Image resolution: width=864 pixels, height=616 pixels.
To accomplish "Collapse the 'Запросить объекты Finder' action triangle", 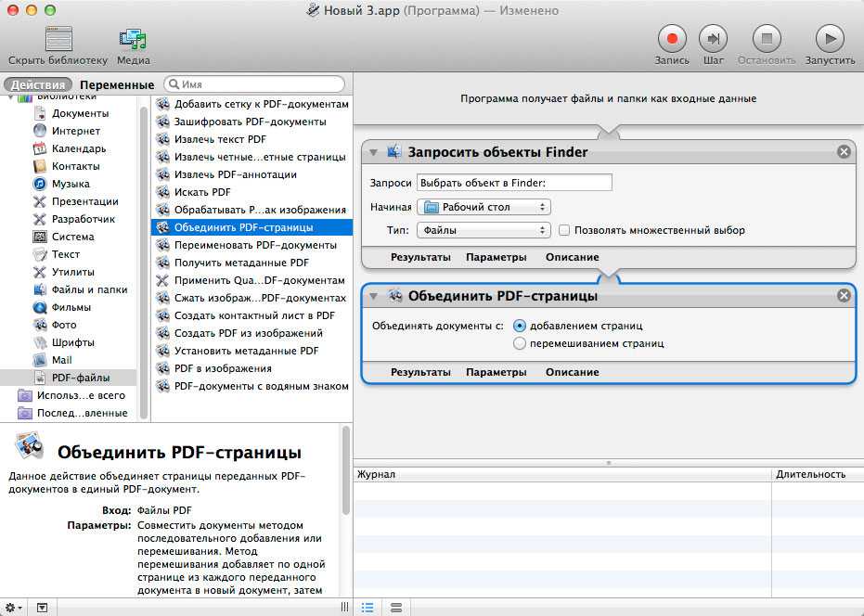I will 373,152.
